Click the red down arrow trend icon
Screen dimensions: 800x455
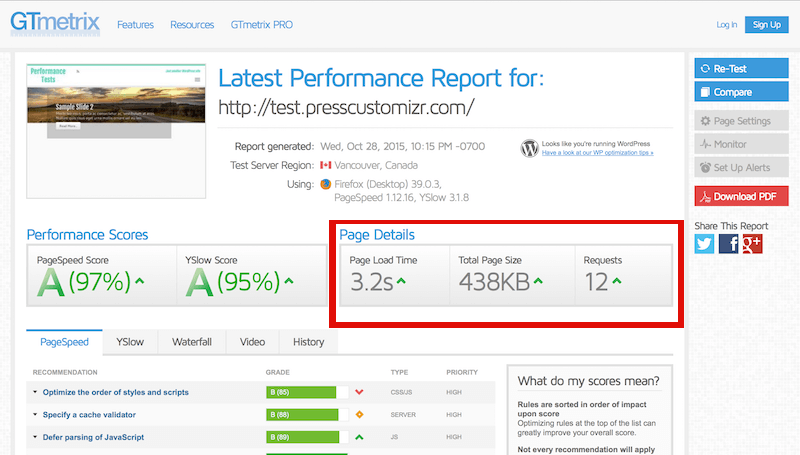pyautogui.click(x=359, y=392)
